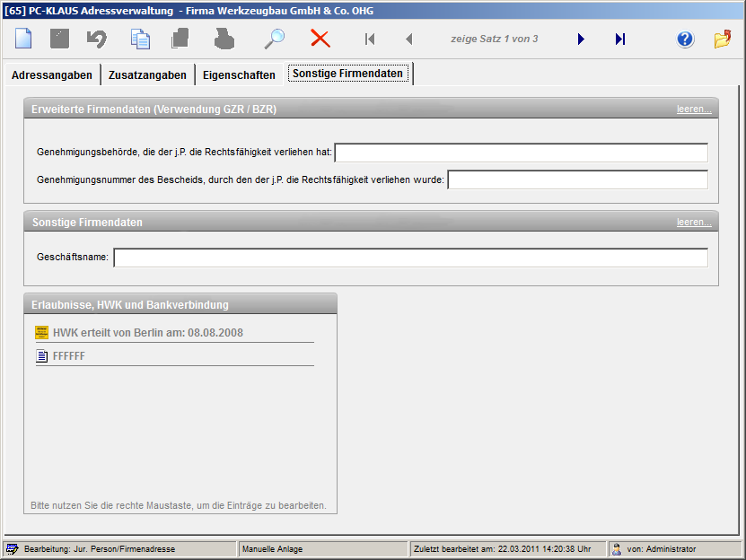Click leeren link in Erweiterte Firmendaten
The image size is (746, 560).
(x=694, y=109)
